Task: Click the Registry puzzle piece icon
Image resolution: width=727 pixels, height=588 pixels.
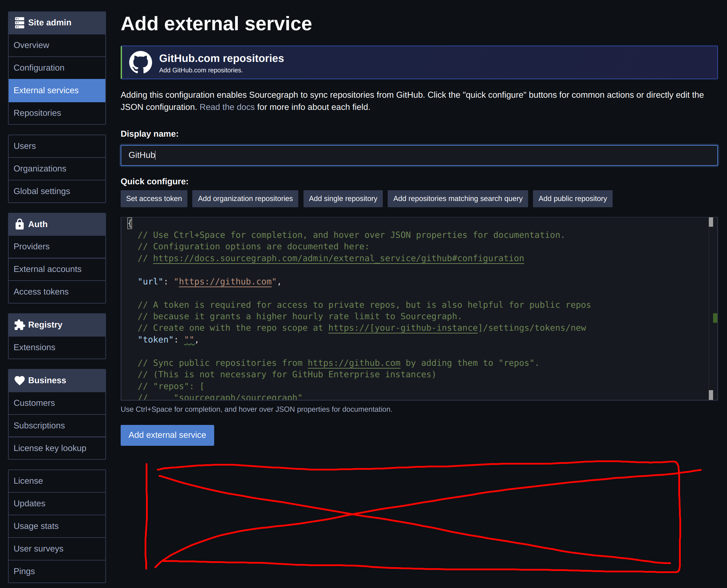Action: [x=19, y=325]
